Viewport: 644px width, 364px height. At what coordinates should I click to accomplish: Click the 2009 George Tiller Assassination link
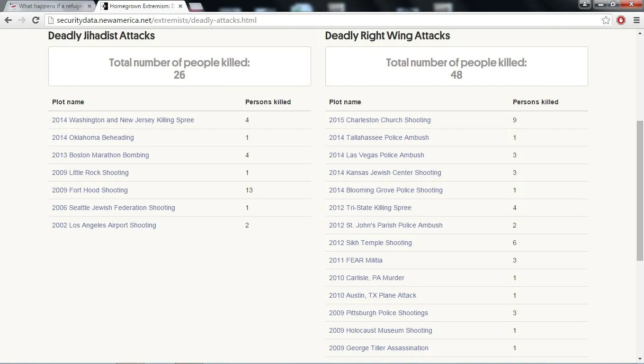coord(378,348)
